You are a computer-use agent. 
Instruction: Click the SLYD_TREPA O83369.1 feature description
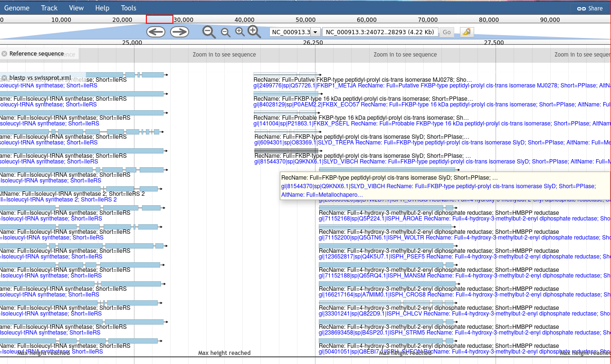(x=432, y=143)
